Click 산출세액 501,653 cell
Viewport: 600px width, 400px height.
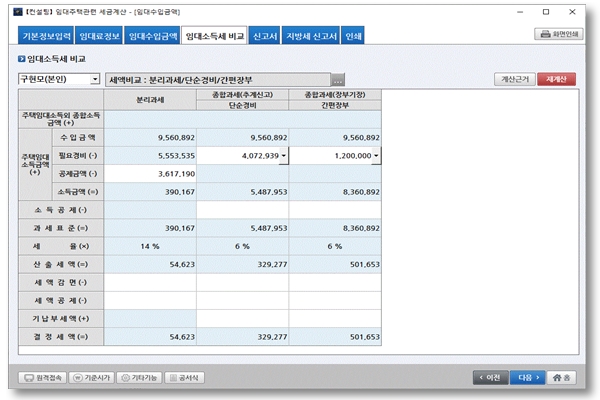(x=335, y=264)
